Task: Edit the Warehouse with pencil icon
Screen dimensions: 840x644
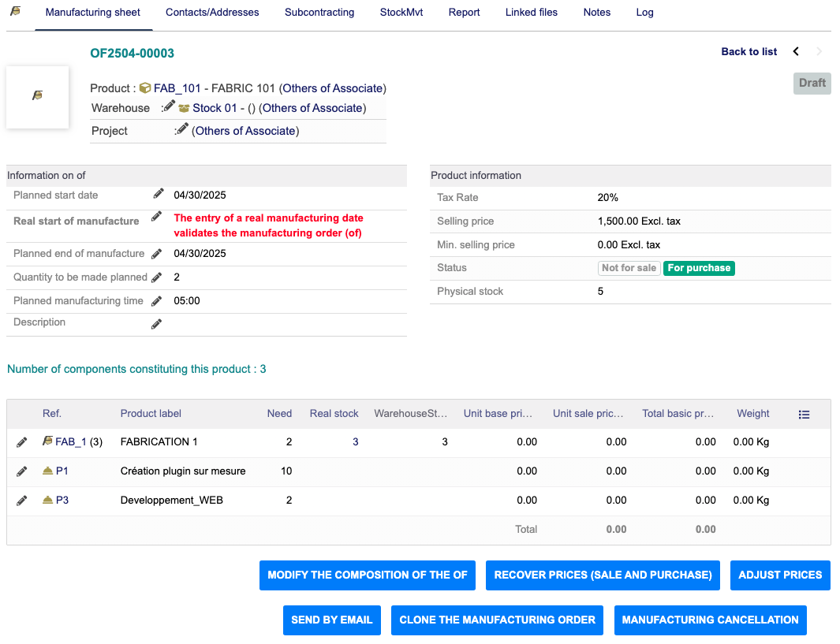Action: pos(169,107)
